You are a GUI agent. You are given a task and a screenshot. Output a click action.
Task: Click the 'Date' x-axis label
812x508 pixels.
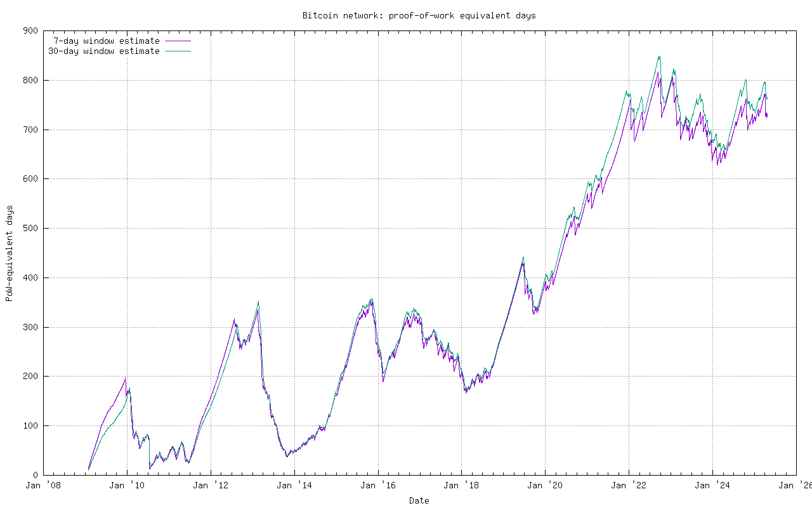coord(419,500)
